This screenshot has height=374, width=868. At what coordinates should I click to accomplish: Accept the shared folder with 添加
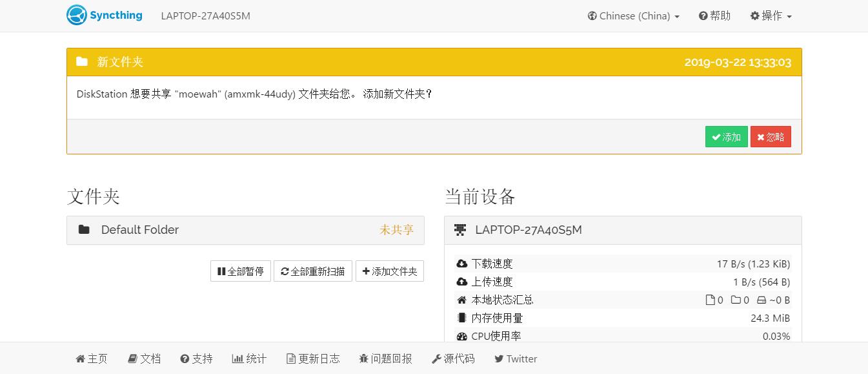click(x=726, y=137)
